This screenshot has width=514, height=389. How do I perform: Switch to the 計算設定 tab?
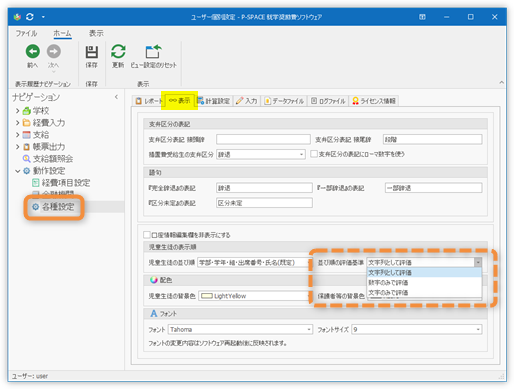pyautogui.click(x=214, y=101)
